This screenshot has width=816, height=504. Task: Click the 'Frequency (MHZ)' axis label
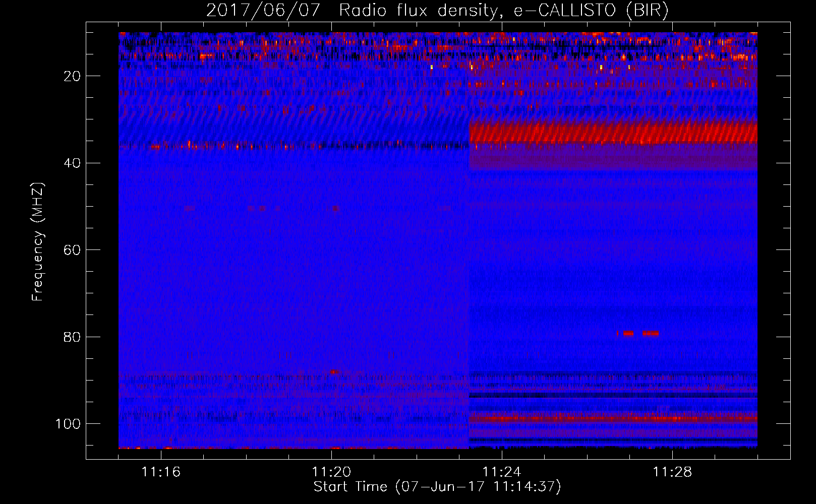(38, 242)
